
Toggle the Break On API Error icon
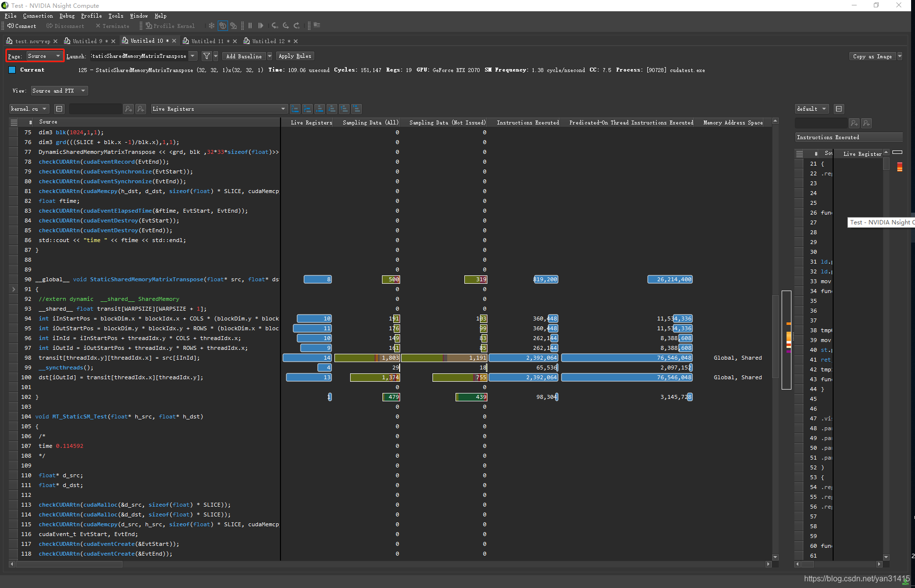pos(223,25)
